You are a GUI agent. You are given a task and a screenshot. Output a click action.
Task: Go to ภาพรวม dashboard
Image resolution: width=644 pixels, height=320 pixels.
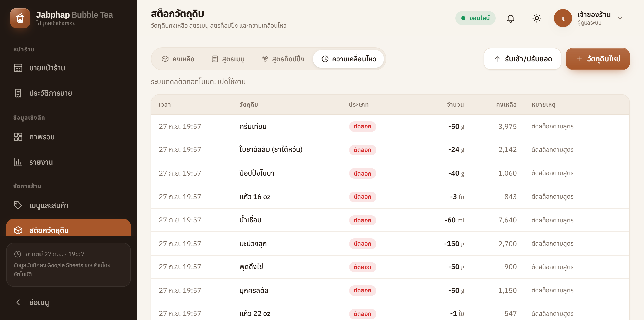coord(68,137)
